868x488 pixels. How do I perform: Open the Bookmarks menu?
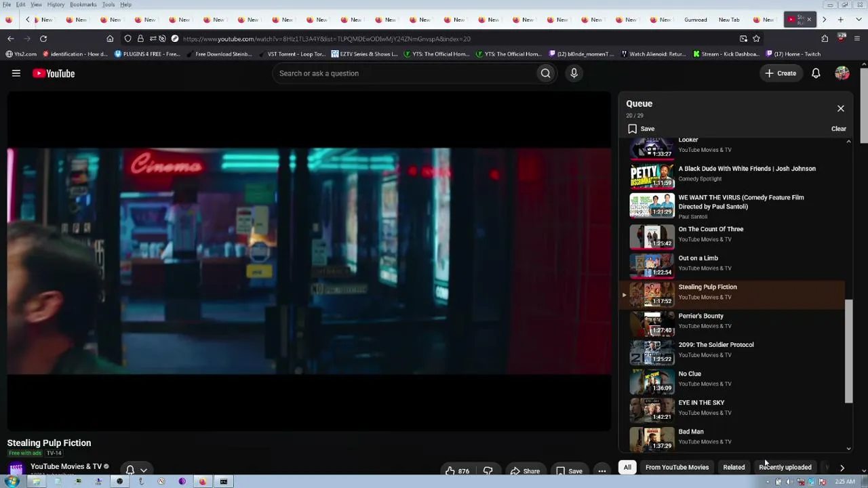click(83, 5)
